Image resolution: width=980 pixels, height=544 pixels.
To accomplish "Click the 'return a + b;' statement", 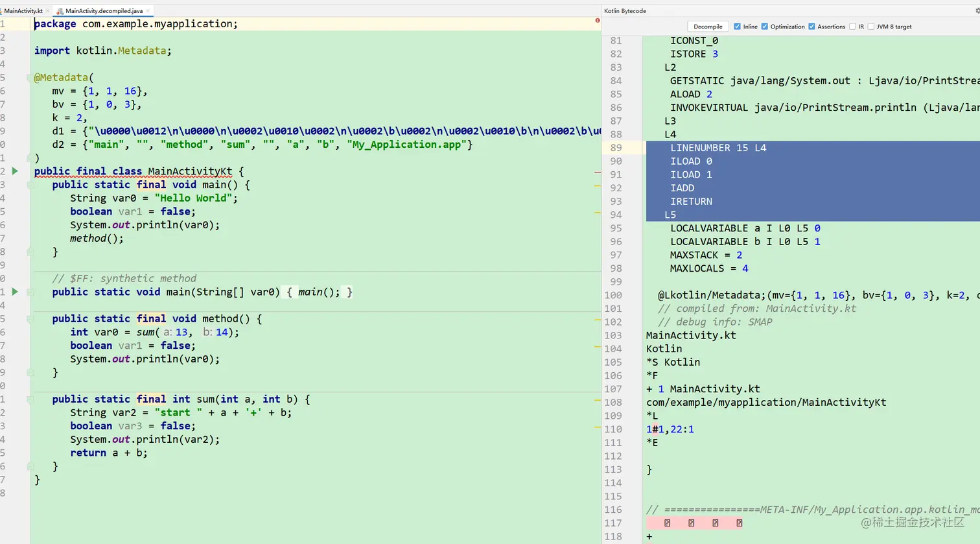I will [x=109, y=453].
